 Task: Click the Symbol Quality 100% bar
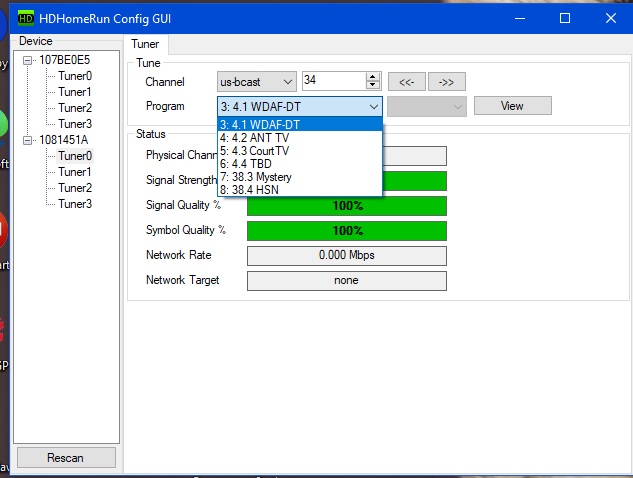(347, 231)
